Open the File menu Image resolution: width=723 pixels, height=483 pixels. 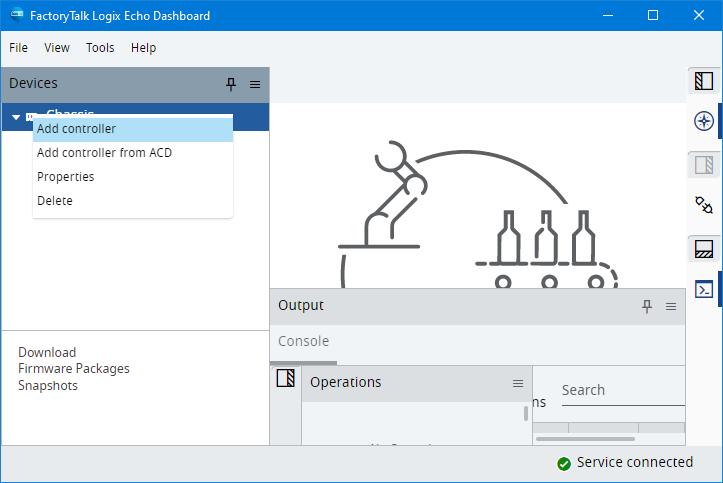(18, 48)
